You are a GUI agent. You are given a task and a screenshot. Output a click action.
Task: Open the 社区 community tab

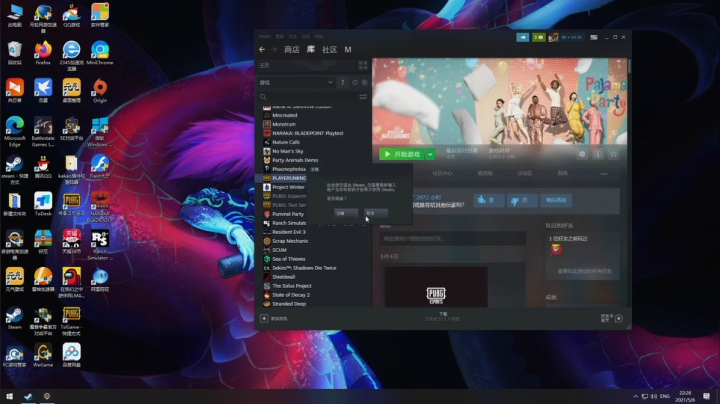(x=329, y=50)
